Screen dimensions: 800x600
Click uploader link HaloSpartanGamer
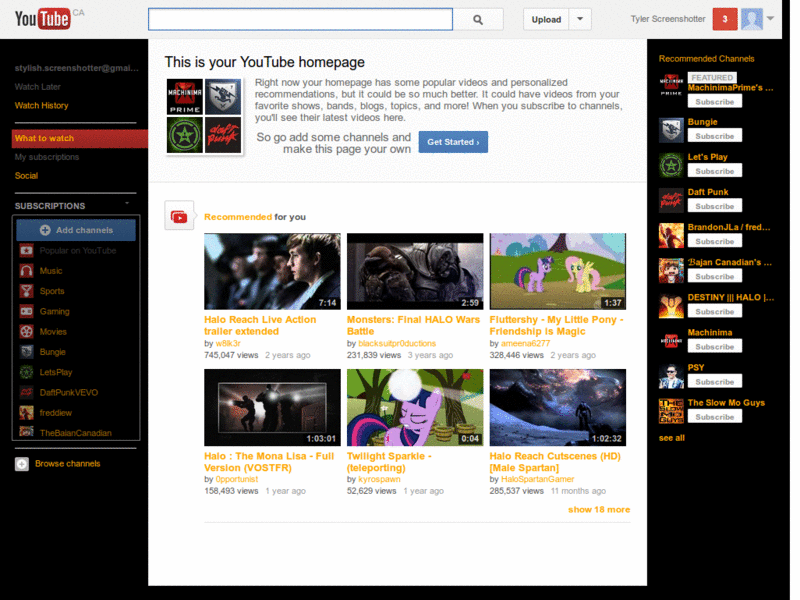click(537, 479)
